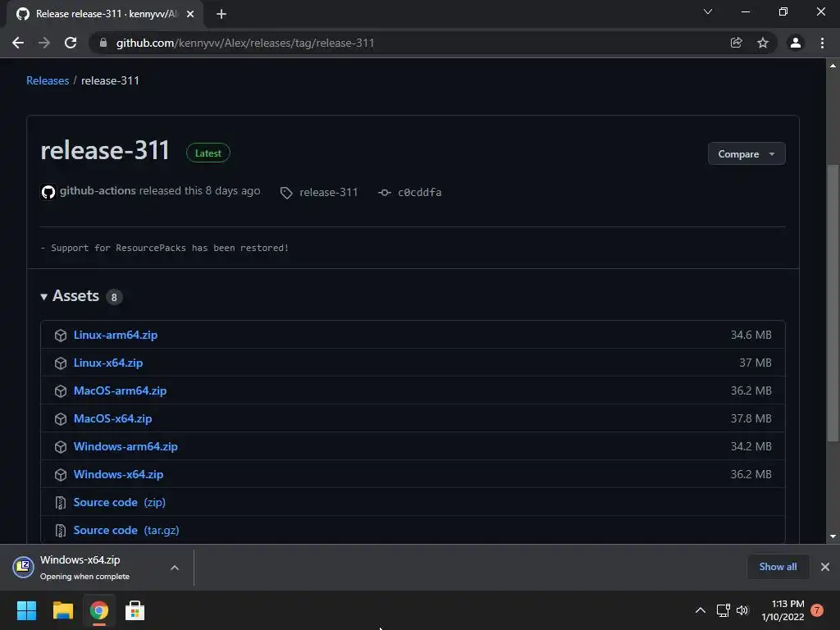This screenshot has height=630, width=840.
Task: Click the share page icon
Action: (736, 43)
